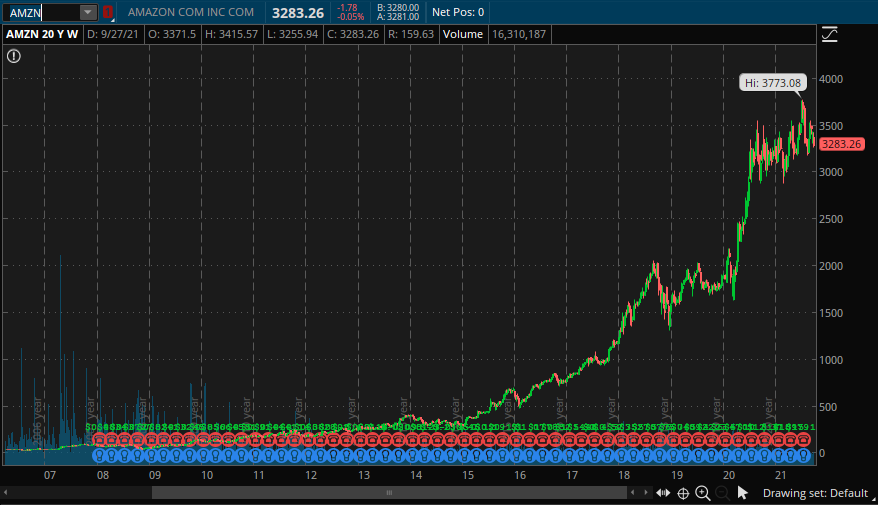Click the Net Pos: 0 field
This screenshot has width=878, height=505.
pos(458,12)
